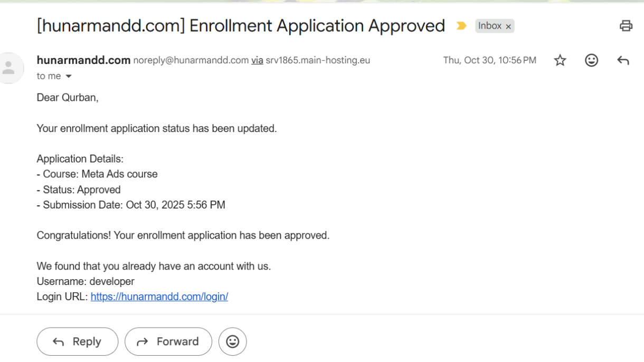Print this email with the printer icon

point(626,26)
